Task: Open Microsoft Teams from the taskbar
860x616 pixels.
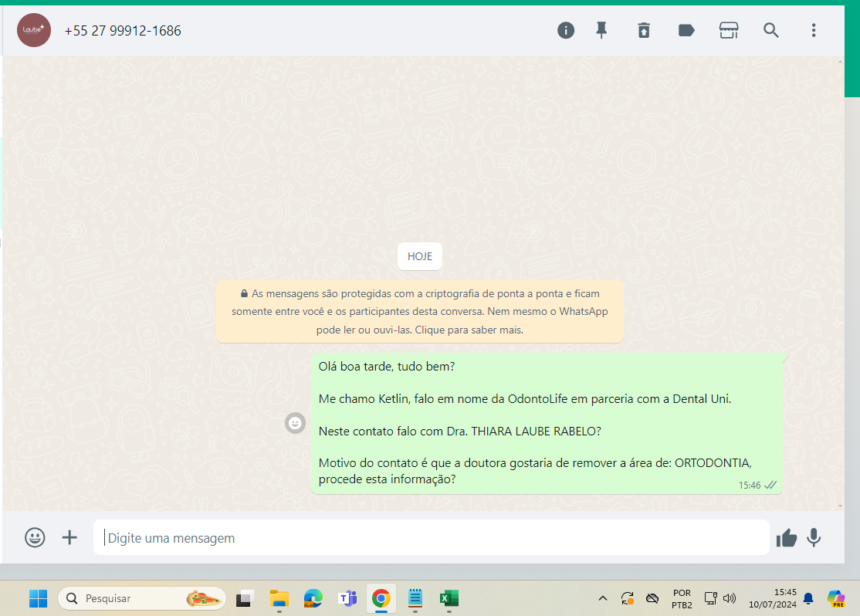Action: click(347, 598)
